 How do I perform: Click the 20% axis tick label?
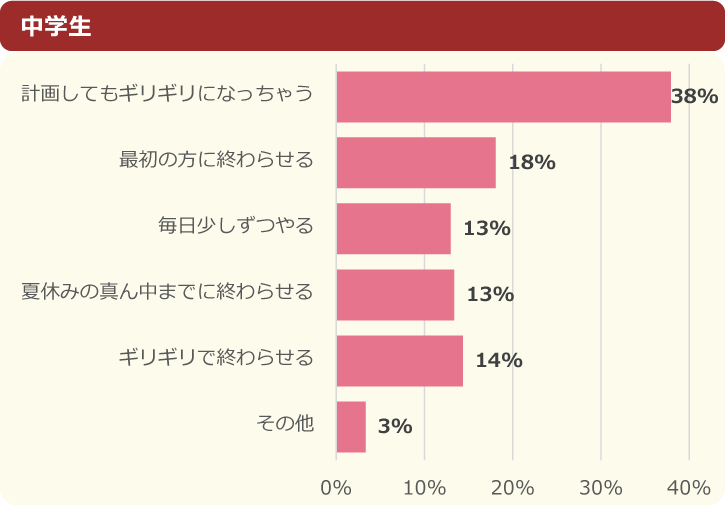[513, 488]
